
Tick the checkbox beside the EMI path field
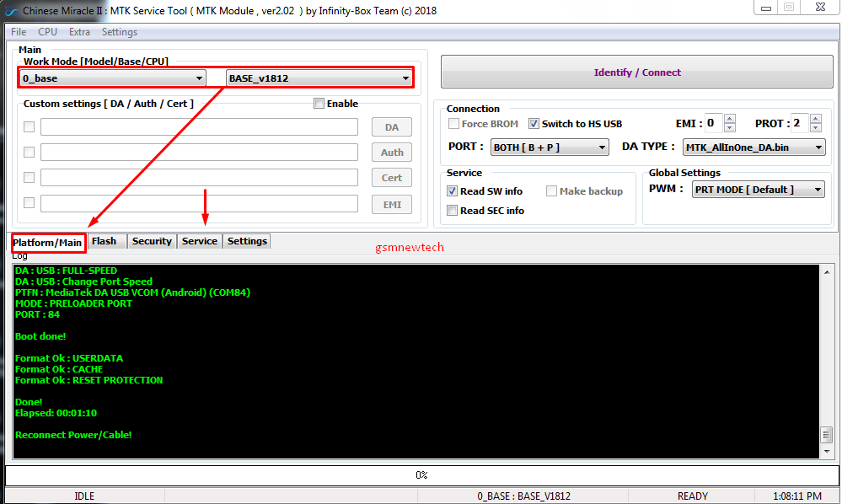tap(29, 203)
